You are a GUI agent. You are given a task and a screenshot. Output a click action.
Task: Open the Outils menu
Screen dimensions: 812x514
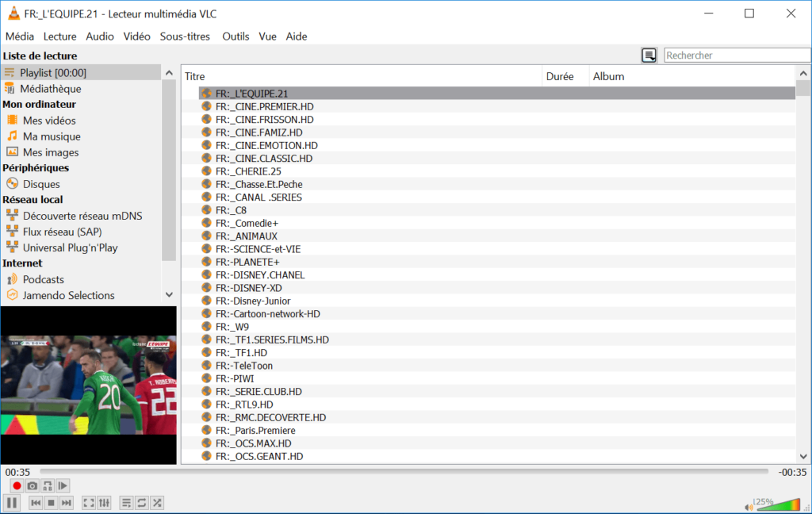tap(236, 36)
